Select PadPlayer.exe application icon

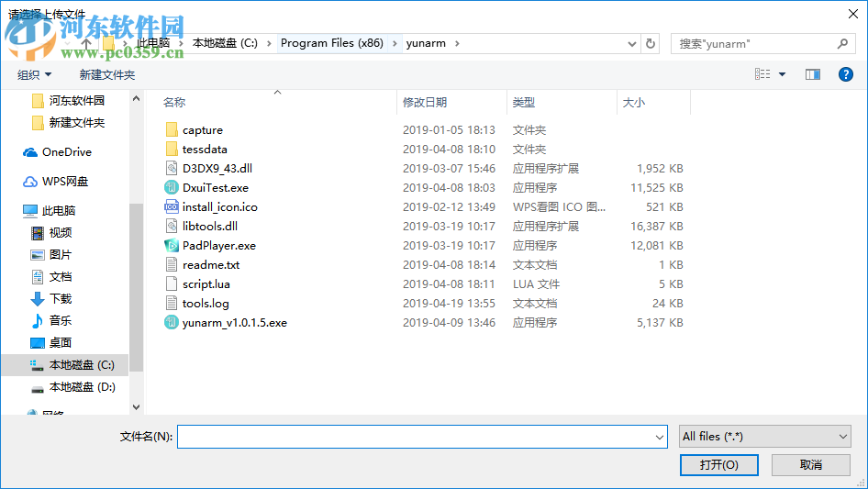click(x=172, y=245)
